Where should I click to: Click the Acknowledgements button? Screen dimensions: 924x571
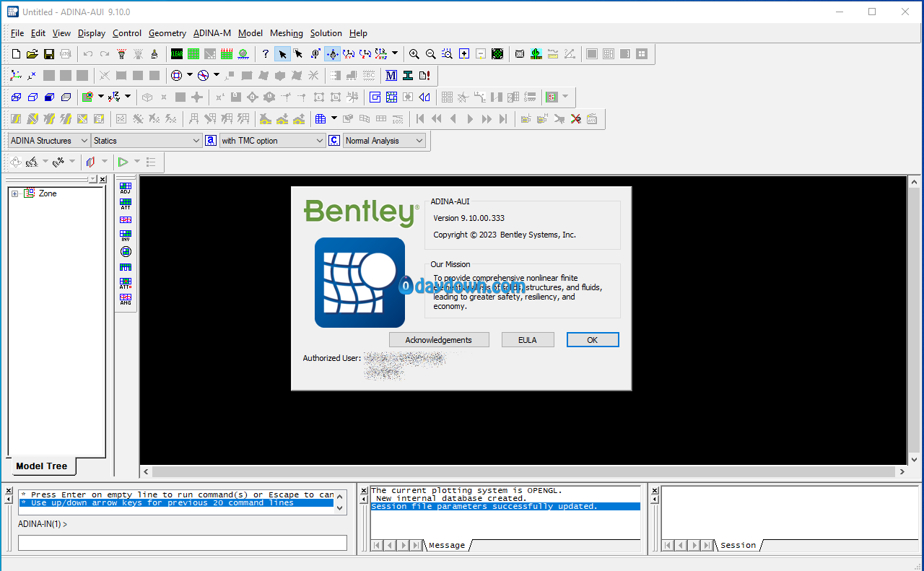(439, 340)
